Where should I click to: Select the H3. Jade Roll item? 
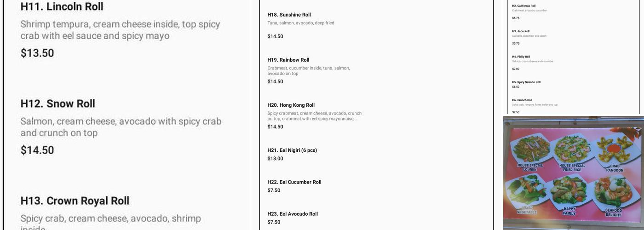click(x=521, y=31)
